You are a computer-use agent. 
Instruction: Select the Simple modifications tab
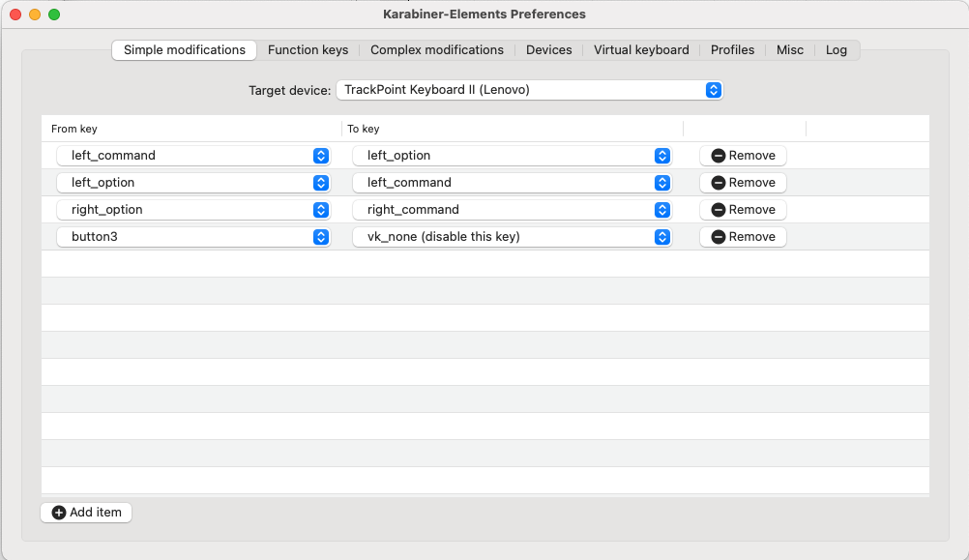(x=184, y=50)
